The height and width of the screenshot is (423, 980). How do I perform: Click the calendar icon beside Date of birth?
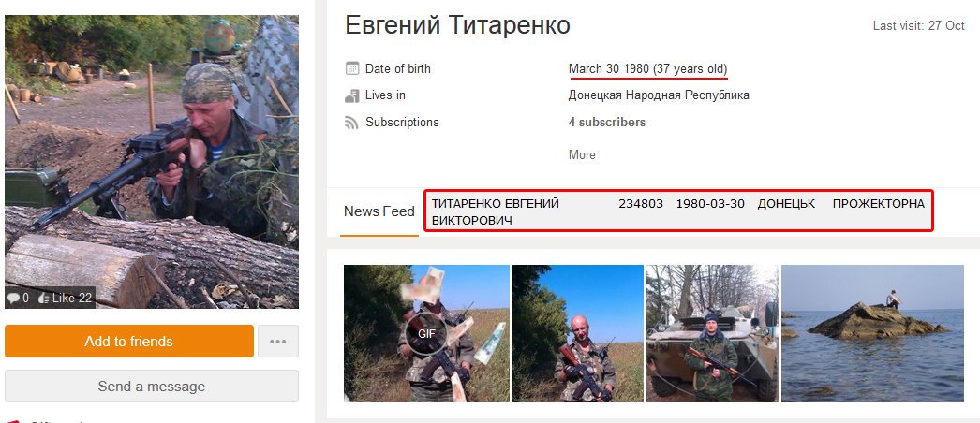coord(352,68)
